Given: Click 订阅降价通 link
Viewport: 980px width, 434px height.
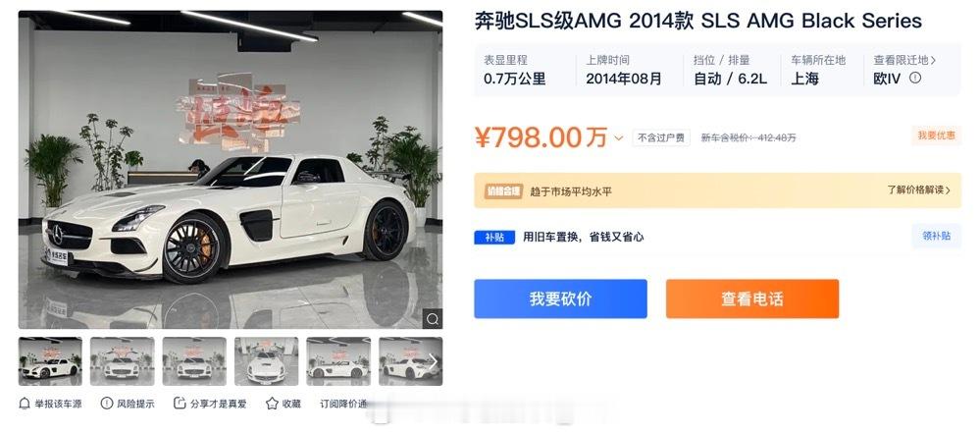Looking at the screenshot, I should pos(343,404).
